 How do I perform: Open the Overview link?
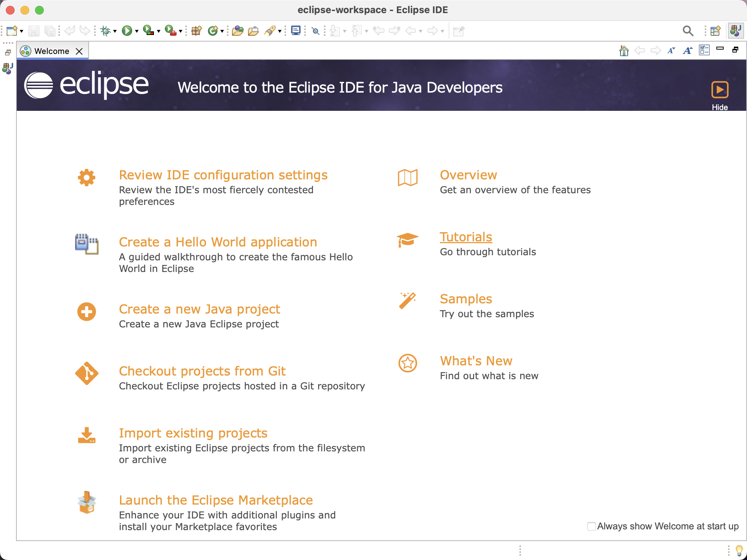point(468,175)
